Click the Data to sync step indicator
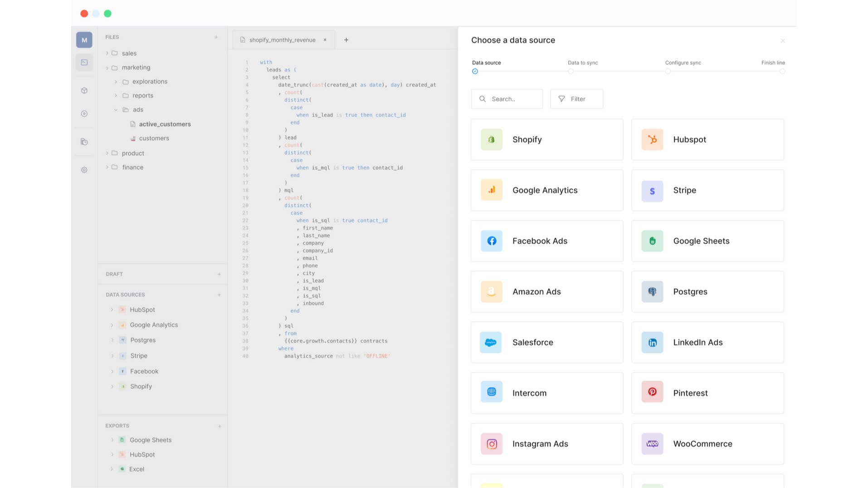 click(571, 71)
